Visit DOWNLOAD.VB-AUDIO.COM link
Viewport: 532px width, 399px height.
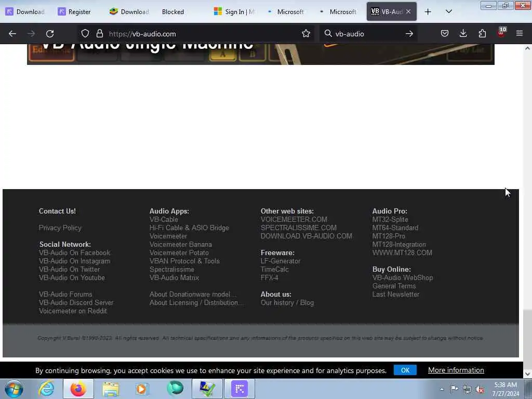(x=307, y=236)
